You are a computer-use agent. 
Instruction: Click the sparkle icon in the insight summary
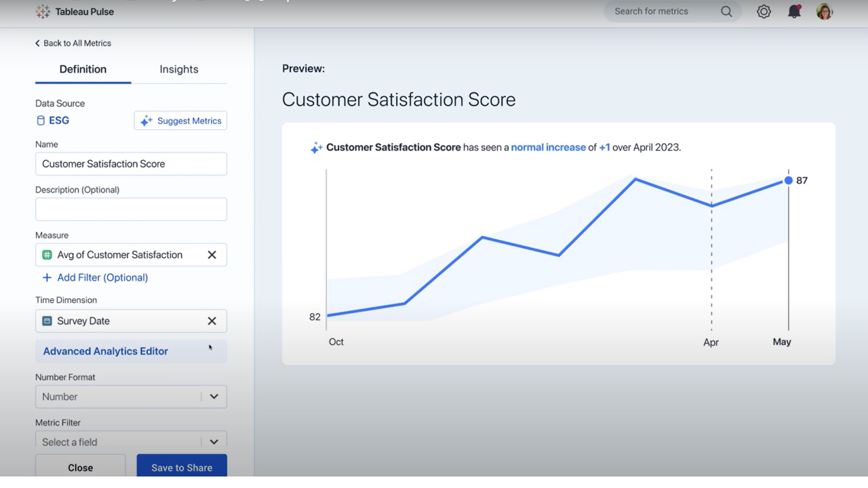click(316, 148)
